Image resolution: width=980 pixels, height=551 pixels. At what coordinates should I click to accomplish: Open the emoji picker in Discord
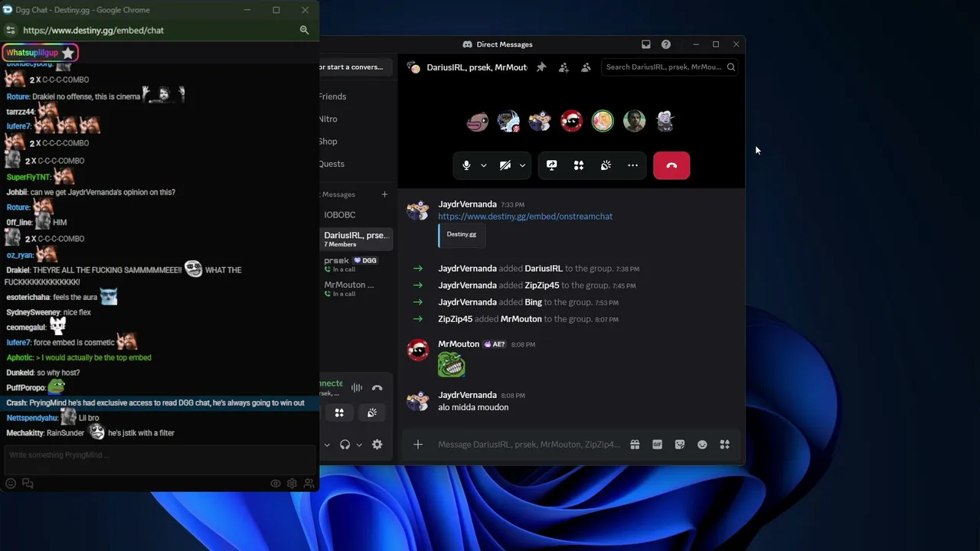pyautogui.click(x=702, y=445)
